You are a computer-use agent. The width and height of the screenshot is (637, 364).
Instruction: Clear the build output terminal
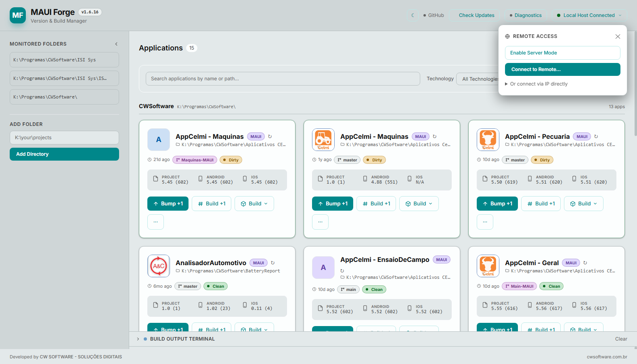[621, 339]
